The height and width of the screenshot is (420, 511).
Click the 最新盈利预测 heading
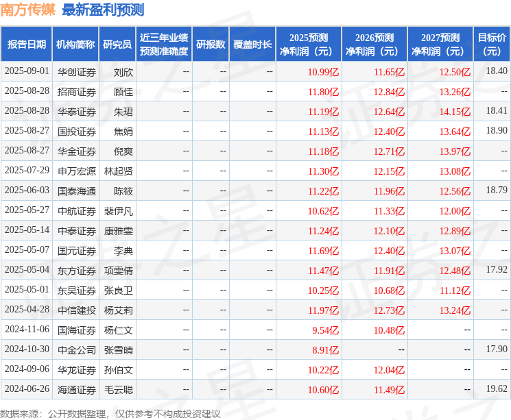coord(103,10)
